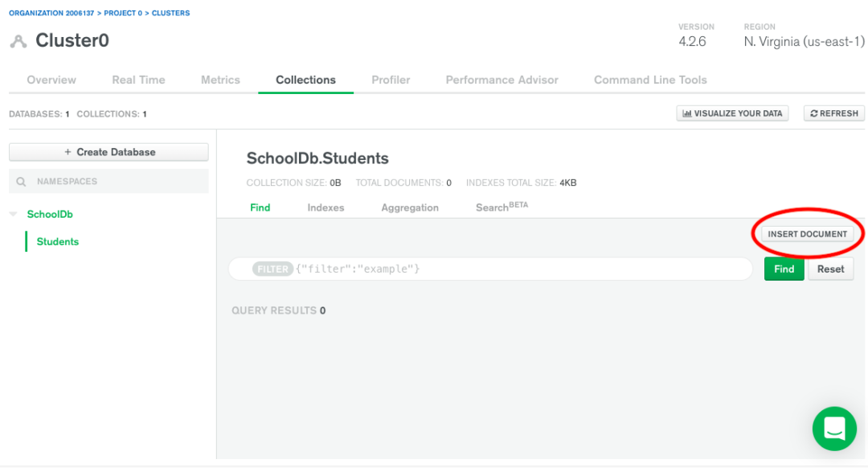The image size is (868, 468).
Task: Click the Create Database button
Action: pos(108,152)
